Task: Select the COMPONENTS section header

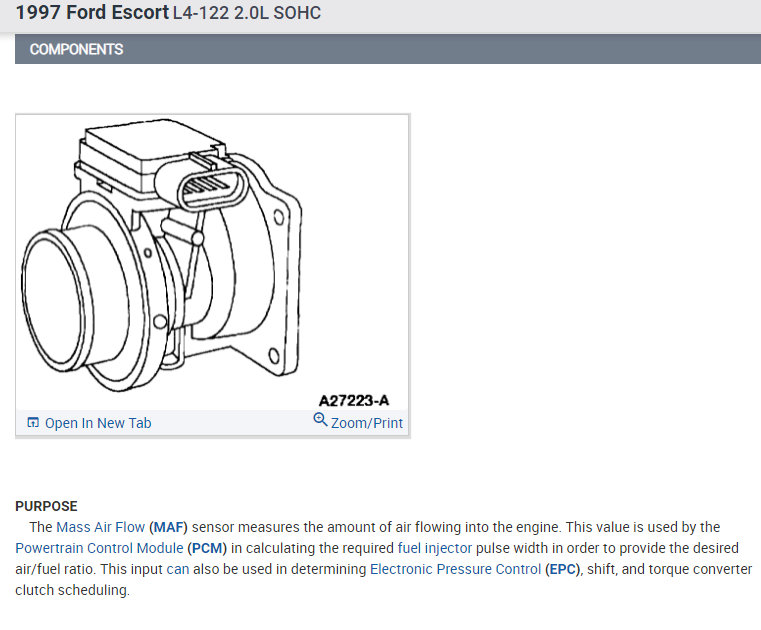Action: (388, 49)
